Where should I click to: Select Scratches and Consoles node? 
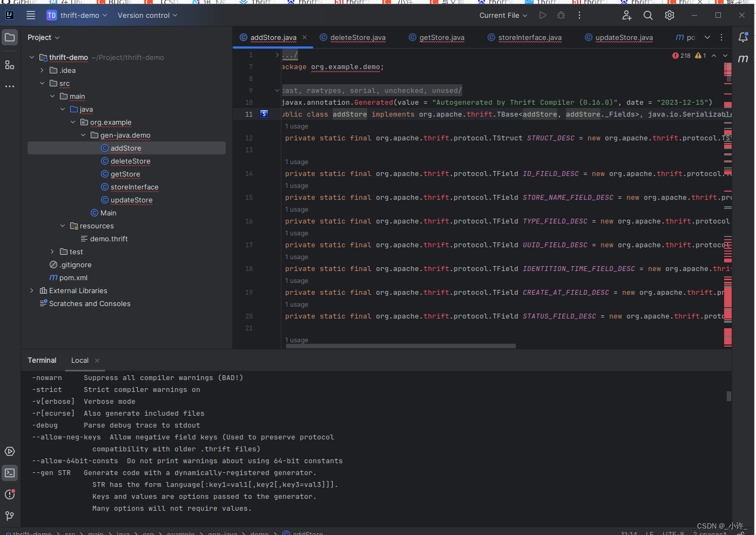click(90, 303)
